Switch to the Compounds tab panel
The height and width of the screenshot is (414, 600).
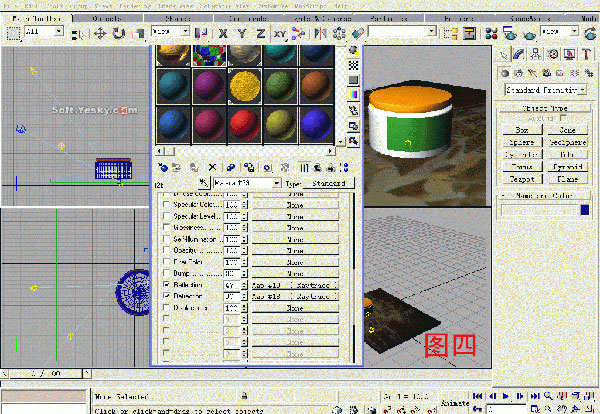click(248, 18)
